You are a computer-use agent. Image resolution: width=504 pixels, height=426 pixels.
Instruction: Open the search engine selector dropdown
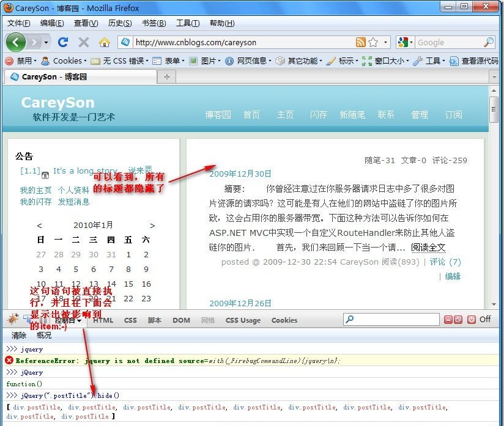point(405,42)
